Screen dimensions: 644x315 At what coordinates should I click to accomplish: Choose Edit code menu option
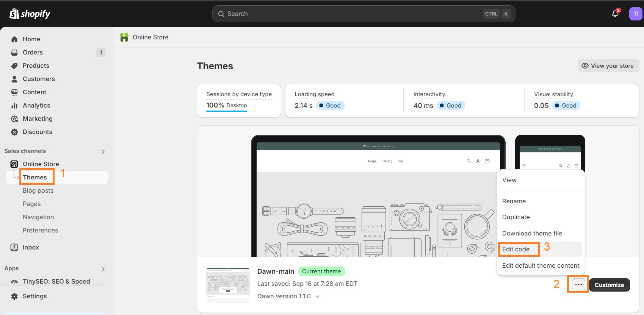coord(541,249)
